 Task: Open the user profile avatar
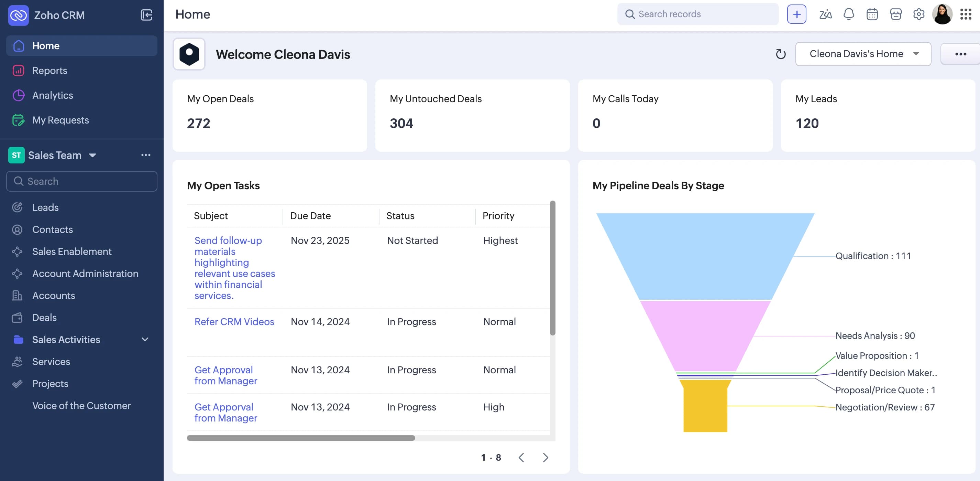pos(942,14)
